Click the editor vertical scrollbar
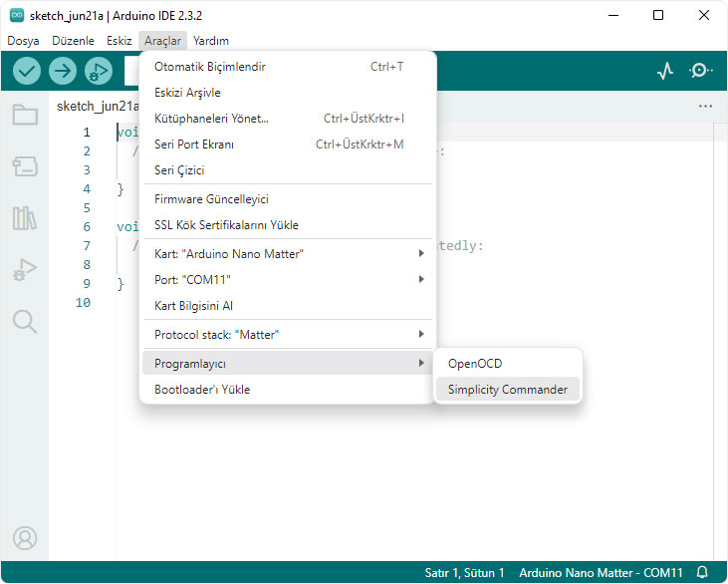Image resolution: width=728 pixels, height=584 pixels. click(720, 342)
